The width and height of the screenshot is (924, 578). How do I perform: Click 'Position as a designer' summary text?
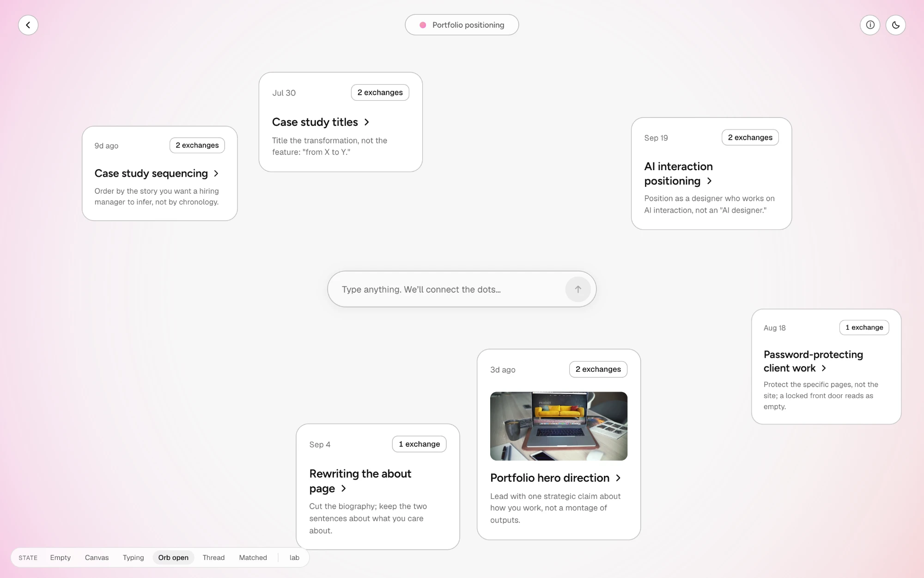click(x=709, y=204)
